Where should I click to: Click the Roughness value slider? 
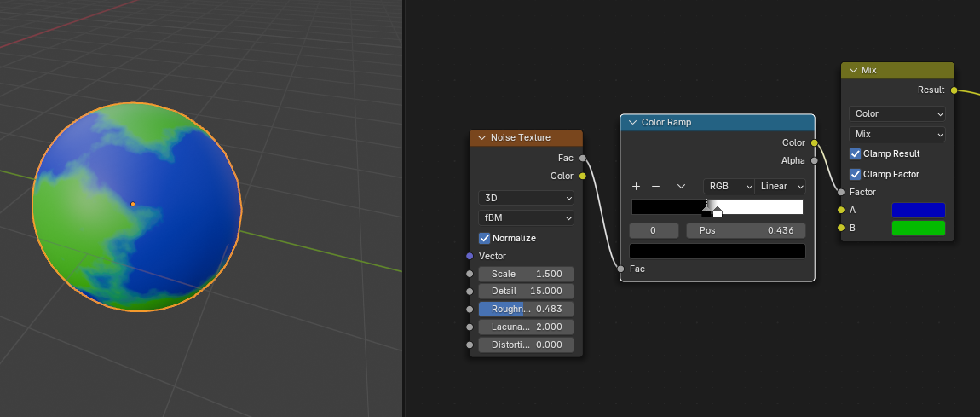point(526,309)
